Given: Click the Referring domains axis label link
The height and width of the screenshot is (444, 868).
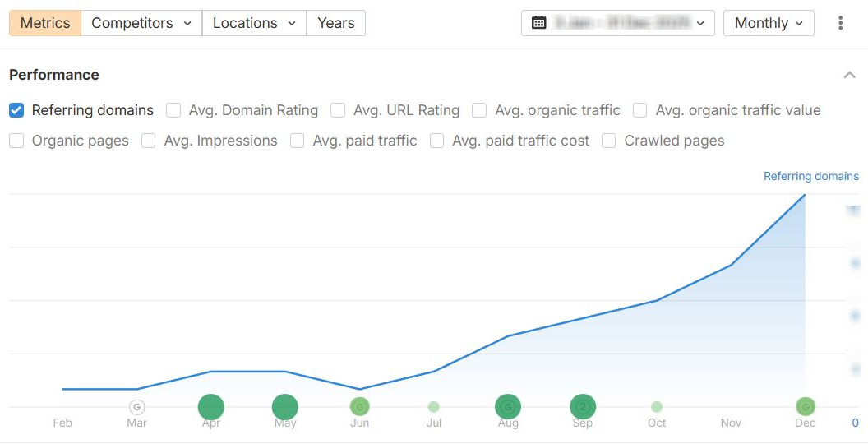Looking at the screenshot, I should [810, 176].
